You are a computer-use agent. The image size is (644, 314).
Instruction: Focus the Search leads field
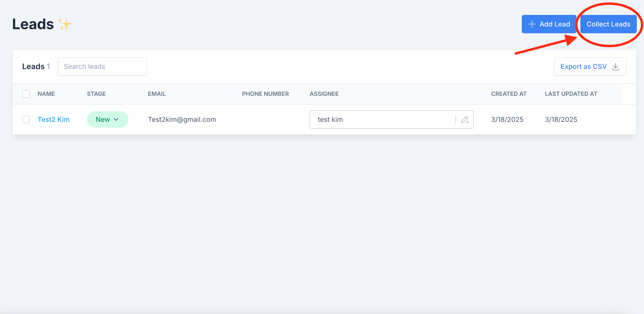tap(102, 66)
